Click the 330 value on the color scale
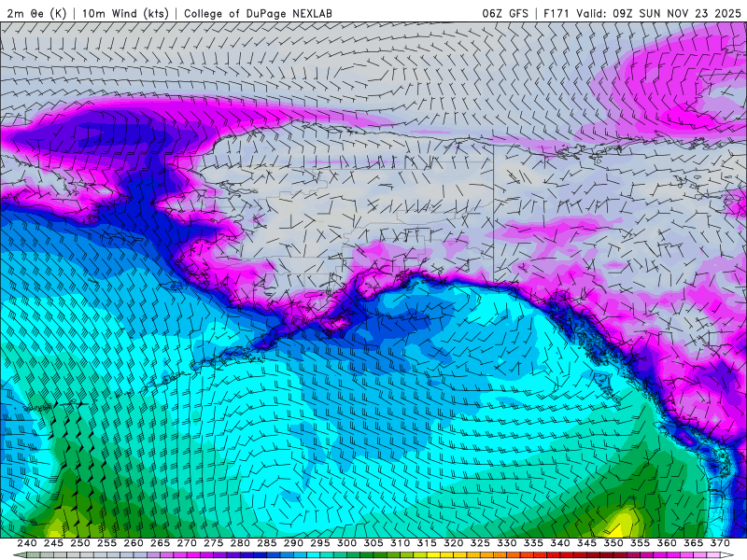 coord(507,543)
